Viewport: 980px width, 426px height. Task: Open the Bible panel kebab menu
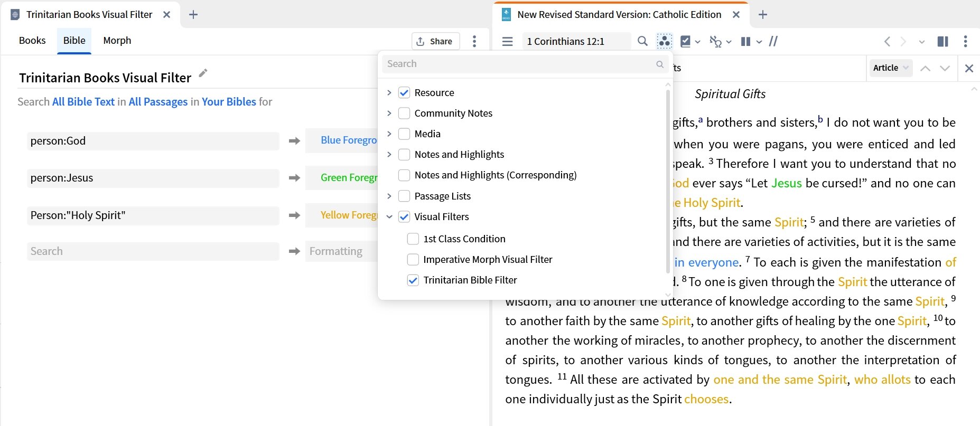(x=965, y=41)
